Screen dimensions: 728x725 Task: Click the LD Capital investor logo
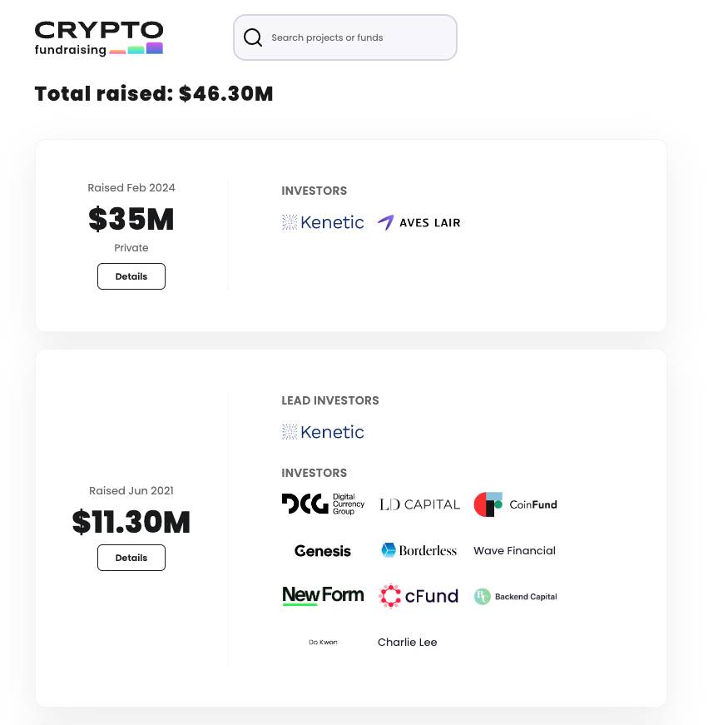[x=419, y=504]
